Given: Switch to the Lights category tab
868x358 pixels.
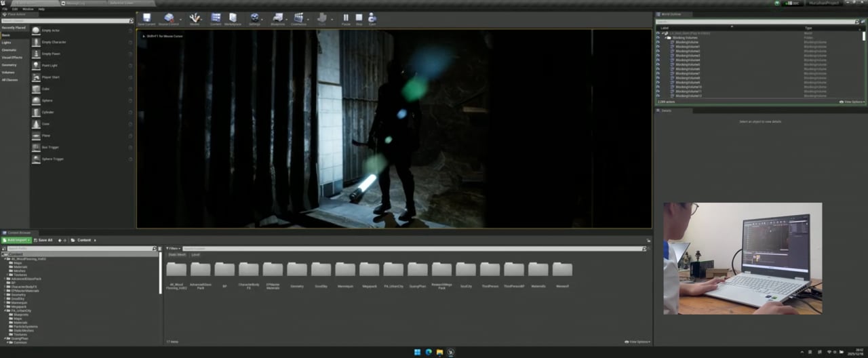Looking at the screenshot, I should click(7, 43).
